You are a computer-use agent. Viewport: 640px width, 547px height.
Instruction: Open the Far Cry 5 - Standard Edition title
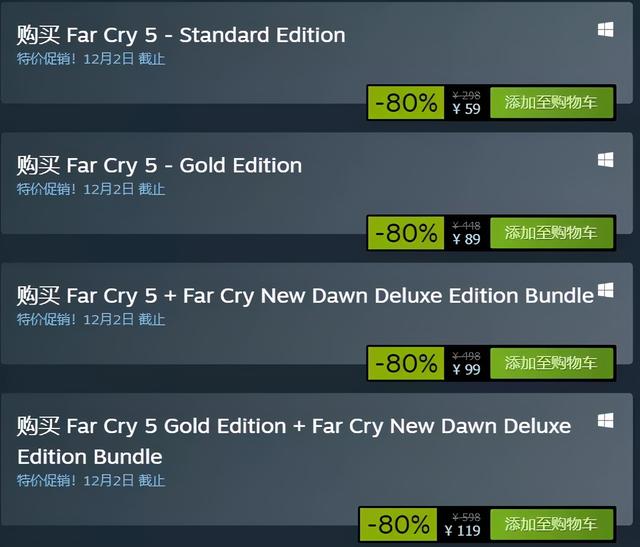[181, 35]
